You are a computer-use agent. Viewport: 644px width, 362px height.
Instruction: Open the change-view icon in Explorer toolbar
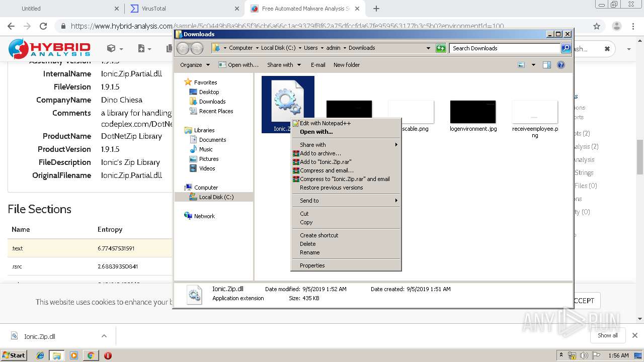pos(521,65)
